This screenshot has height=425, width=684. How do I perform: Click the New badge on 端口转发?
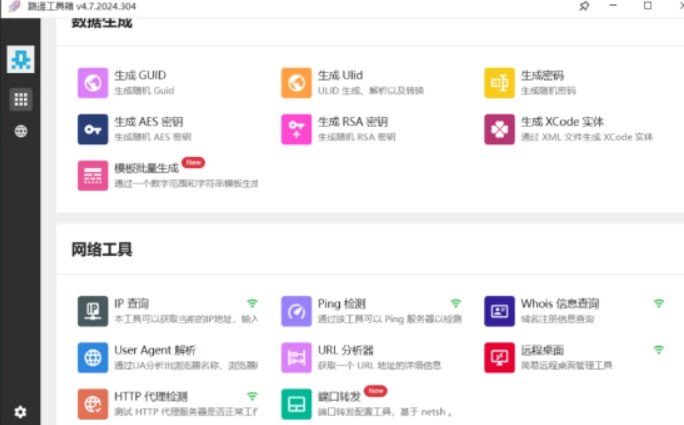pyautogui.click(x=376, y=391)
